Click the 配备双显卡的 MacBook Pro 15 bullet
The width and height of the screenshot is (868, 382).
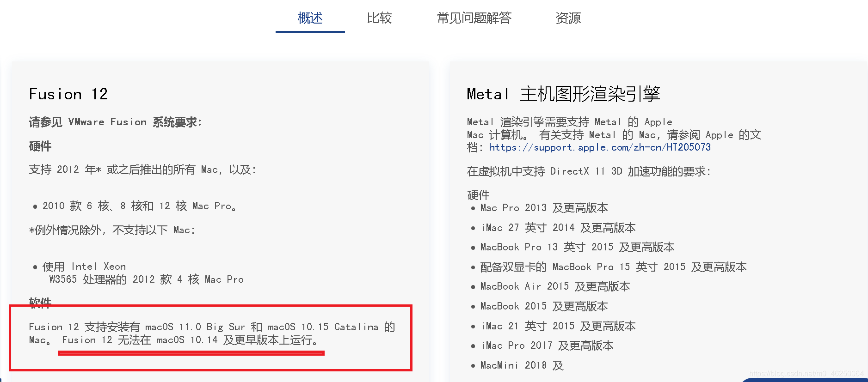tap(613, 267)
